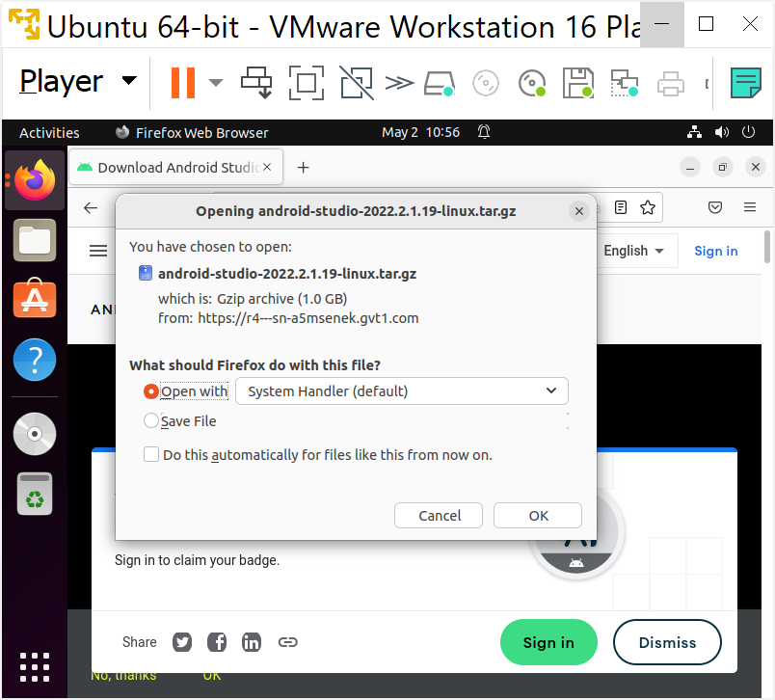Open Show Applications grid
This screenshot has width=775, height=700.
pyautogui.click(x=35, y=667)
